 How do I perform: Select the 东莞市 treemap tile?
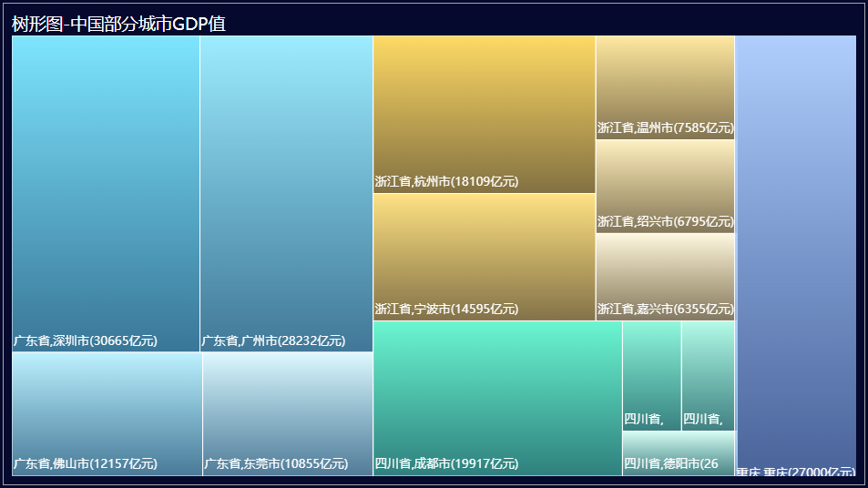[287, 413]
